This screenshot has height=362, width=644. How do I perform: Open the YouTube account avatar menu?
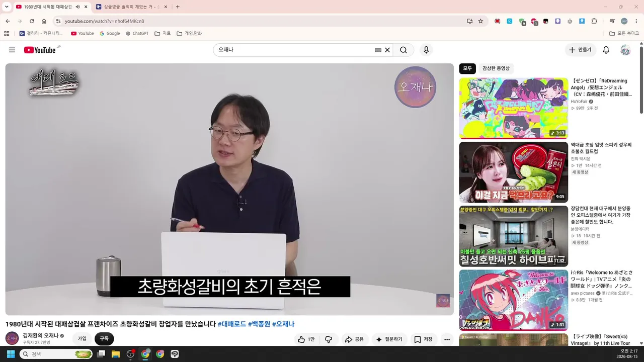click(625, 50)
